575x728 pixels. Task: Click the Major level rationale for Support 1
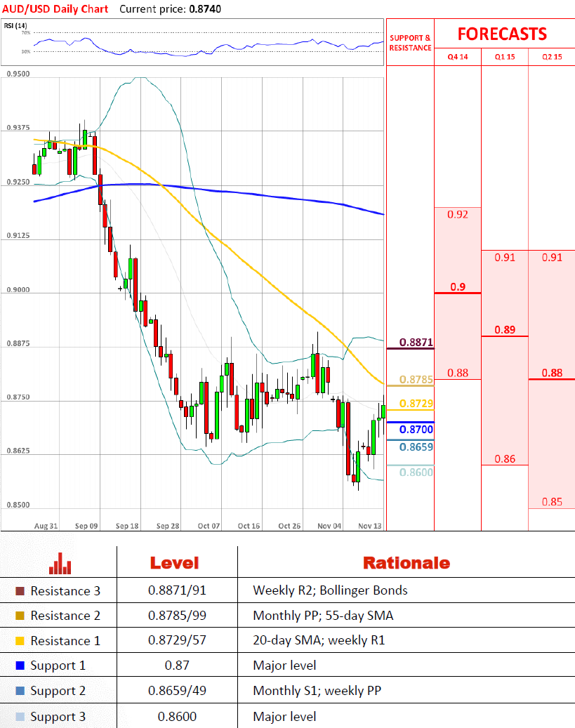coord(285,666)
